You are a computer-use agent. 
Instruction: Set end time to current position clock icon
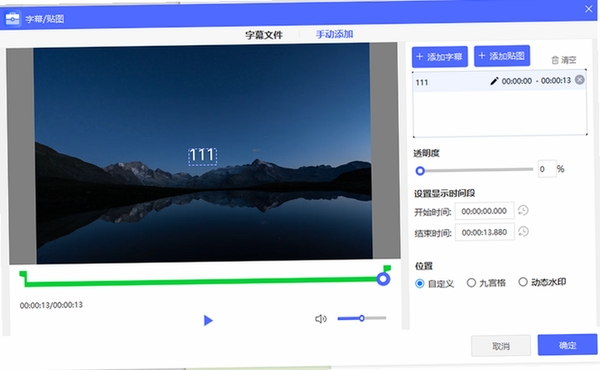tap(523, 231)
